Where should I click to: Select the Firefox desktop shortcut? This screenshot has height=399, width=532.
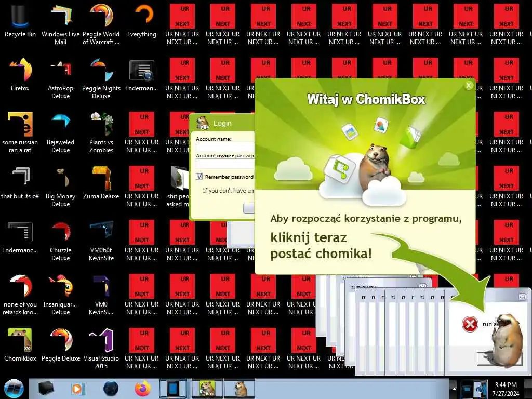coord(20,75)
